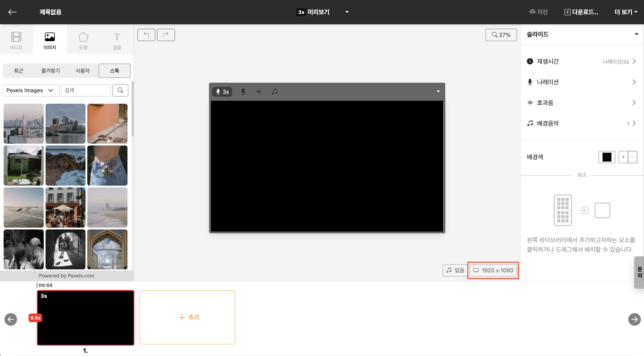Click the + 추가 slide button
The height and width of the screenshot is (356, 644).
tap(187, 317)
